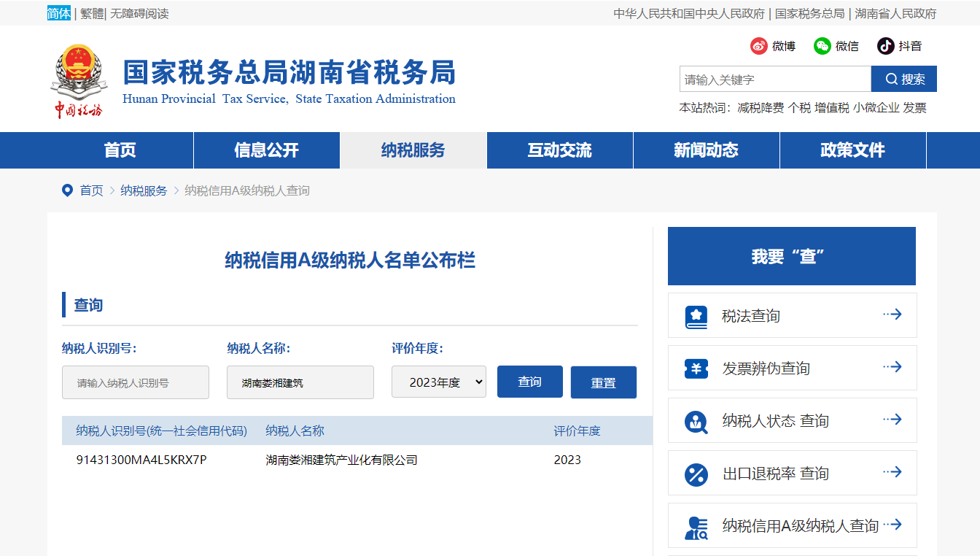The width and height of the screenshot is (980, 556).
Task: Click the 首页 breadcrumb link
Action: coord(91,190)
